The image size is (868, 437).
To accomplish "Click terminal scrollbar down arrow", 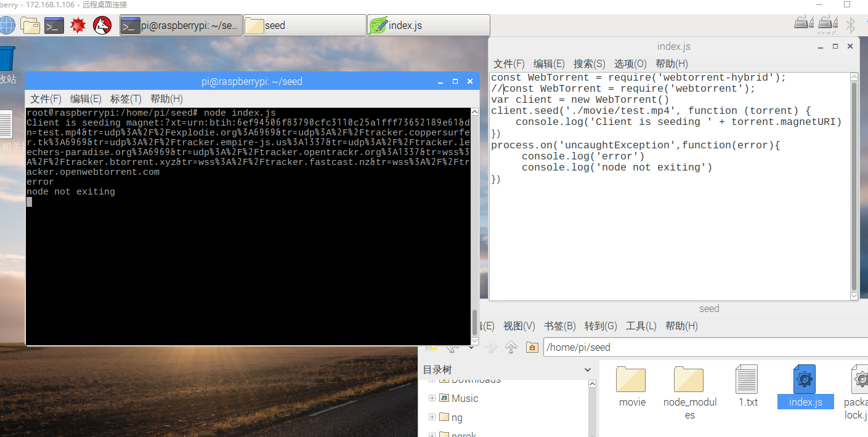I will click(x=474, y=340).
